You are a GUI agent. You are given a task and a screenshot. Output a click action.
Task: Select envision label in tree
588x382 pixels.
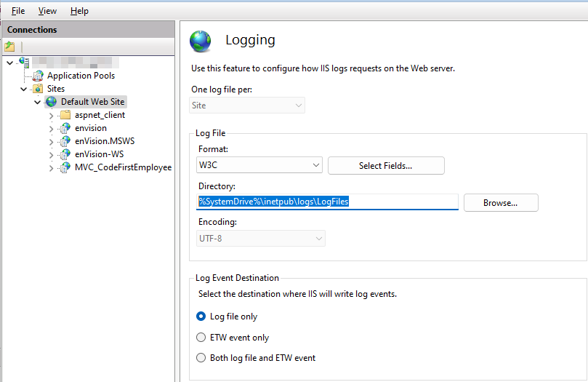tap(91, 128)
